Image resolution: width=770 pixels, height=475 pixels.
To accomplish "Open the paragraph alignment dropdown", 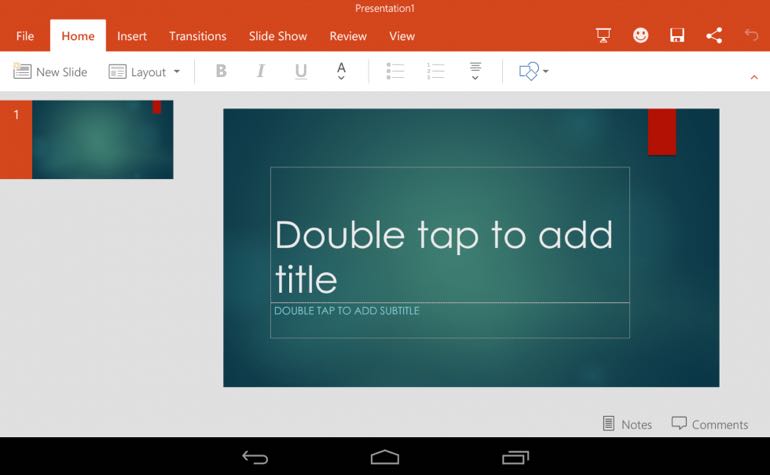I will point(475,72).
